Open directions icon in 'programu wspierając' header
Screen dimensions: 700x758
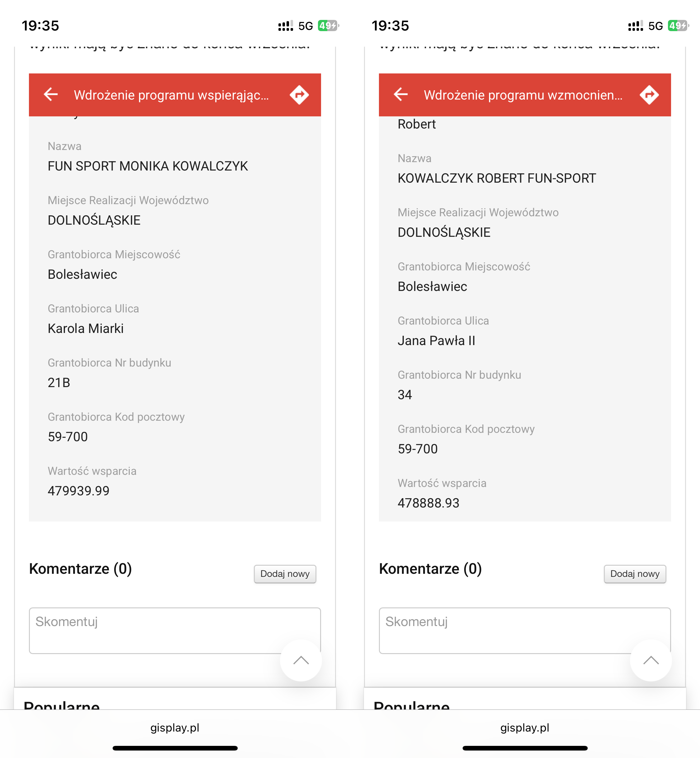pyautogui.click(x=299, y=95)
